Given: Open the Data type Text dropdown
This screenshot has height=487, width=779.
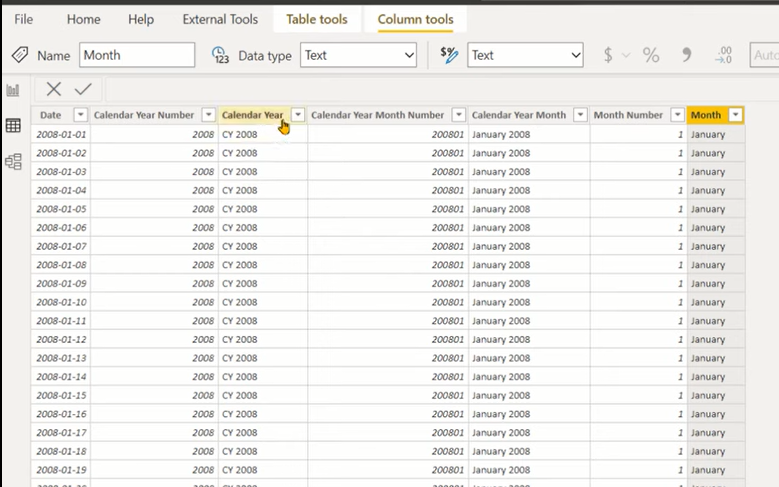Looking at the screenshot, I should [358, 55].
